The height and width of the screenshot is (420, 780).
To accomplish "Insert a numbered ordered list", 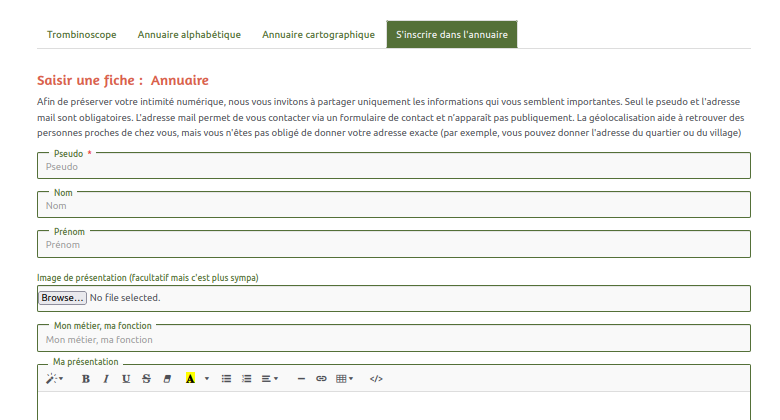I will coord(246,379).
